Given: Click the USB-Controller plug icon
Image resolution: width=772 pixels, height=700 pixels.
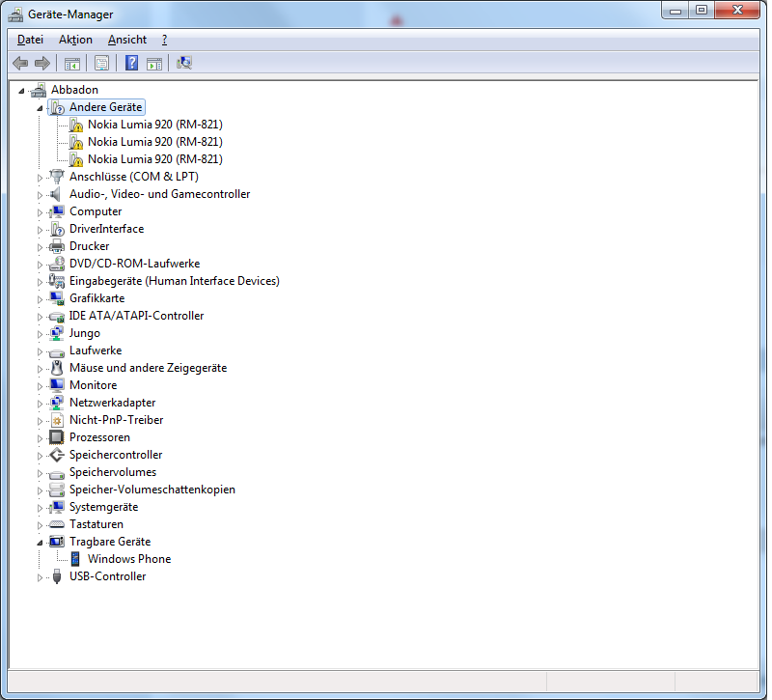Looking at the screenshot, I should 57,576.
